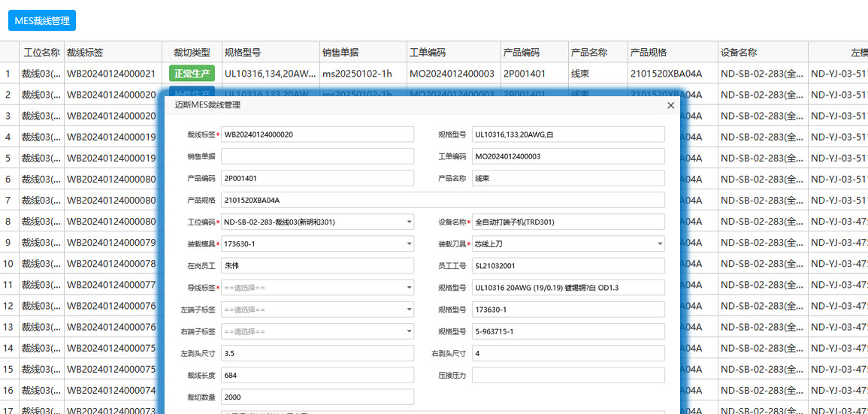The image size is (868, 414).
Task: Click the 在岗员工 field showing 朱伟
Action: click(317, 266)
